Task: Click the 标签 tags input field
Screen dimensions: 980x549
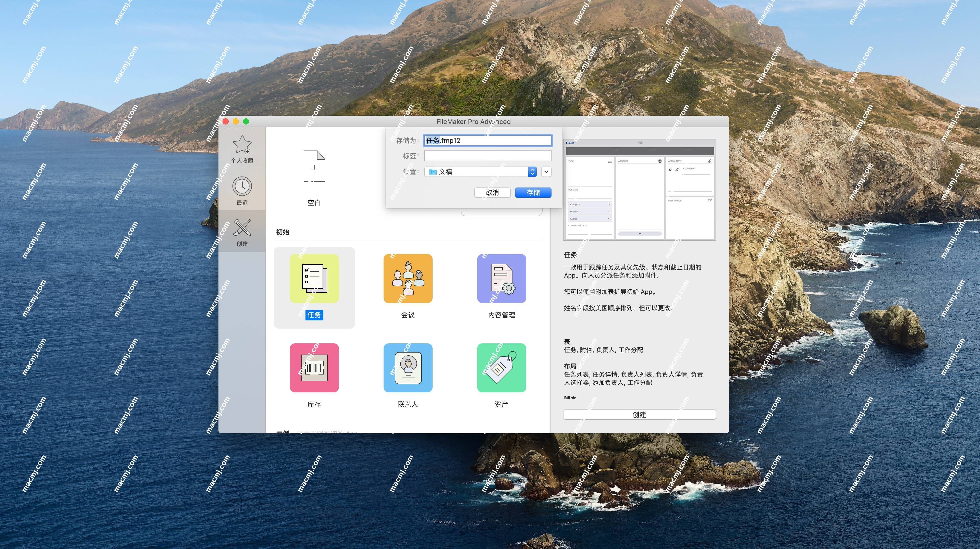Action: (488, 156)
